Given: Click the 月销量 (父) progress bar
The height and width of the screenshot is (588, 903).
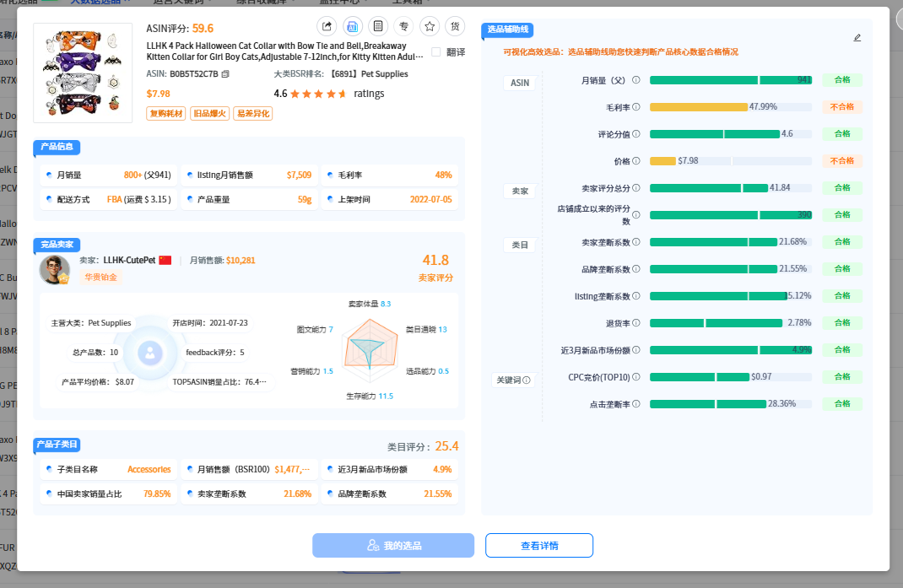Looking at the screenshot, I should pyautogui.click(x=731, y=80).
